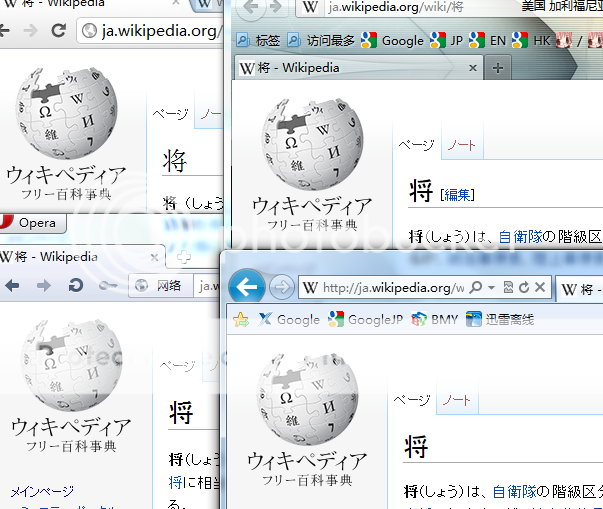Click Chrome's forward arrow button
The height and width of the screenshot is (509, 603).
[30, 30]
